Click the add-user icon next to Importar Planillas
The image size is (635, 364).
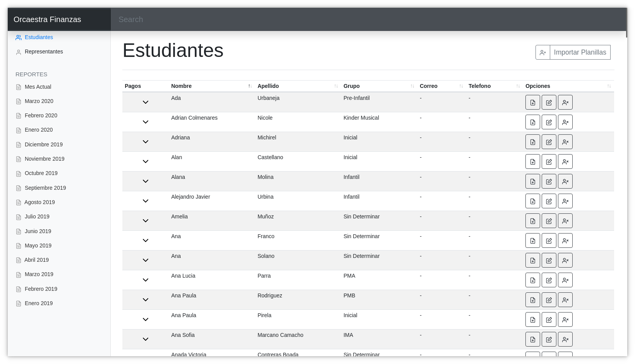[x=542, y=52]
